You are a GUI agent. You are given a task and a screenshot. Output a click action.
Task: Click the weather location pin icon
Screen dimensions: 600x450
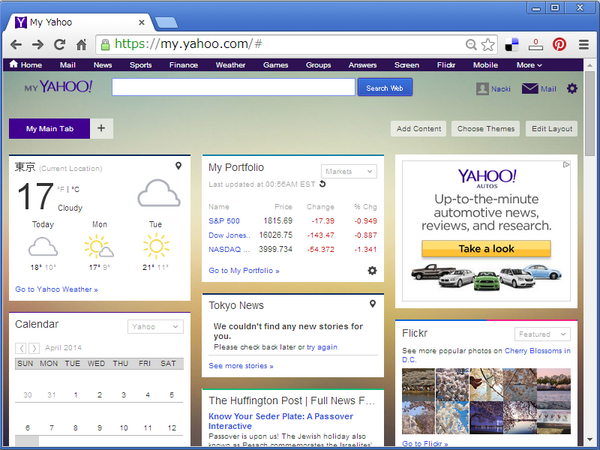click(178, 166)
